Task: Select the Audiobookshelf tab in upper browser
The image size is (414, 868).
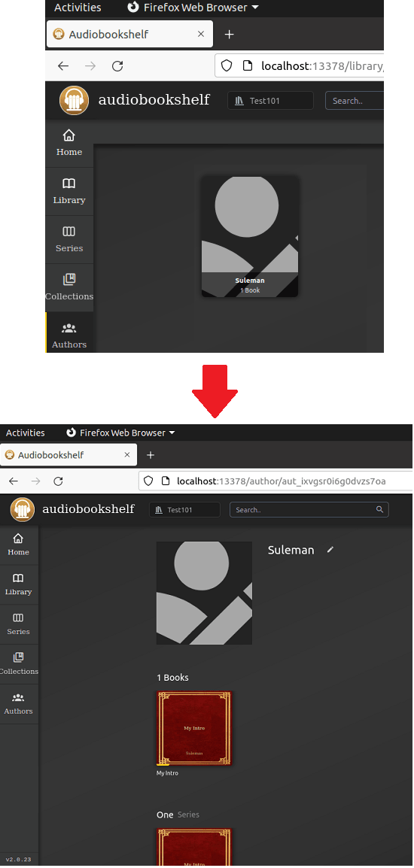Action: (x=129, y=35)
